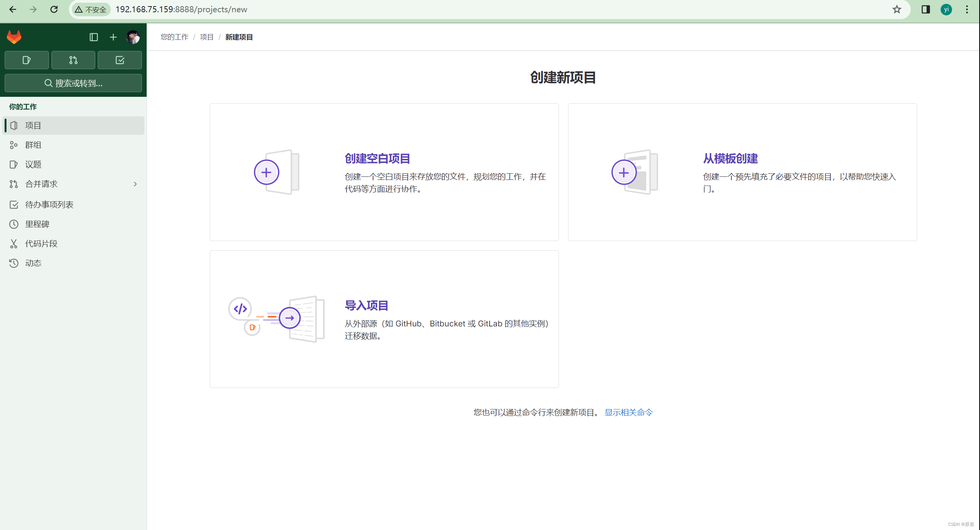The image size is (980, 530).
Task: Click the to-do checkmark icon in top bar
Action: click(119, 60)
